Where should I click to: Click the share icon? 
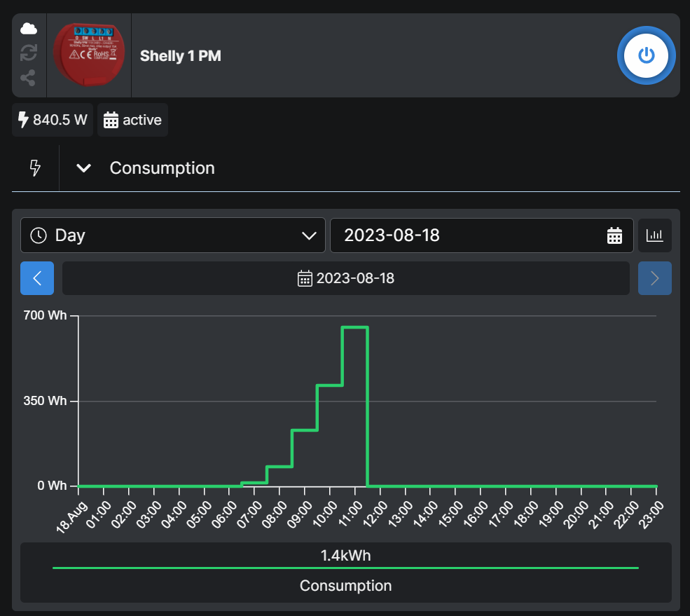click(x=29, y=78)
